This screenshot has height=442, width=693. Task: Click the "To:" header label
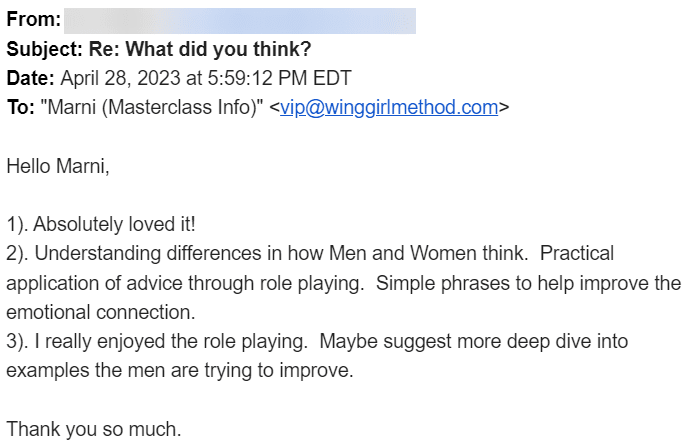[x=21, y=108]
